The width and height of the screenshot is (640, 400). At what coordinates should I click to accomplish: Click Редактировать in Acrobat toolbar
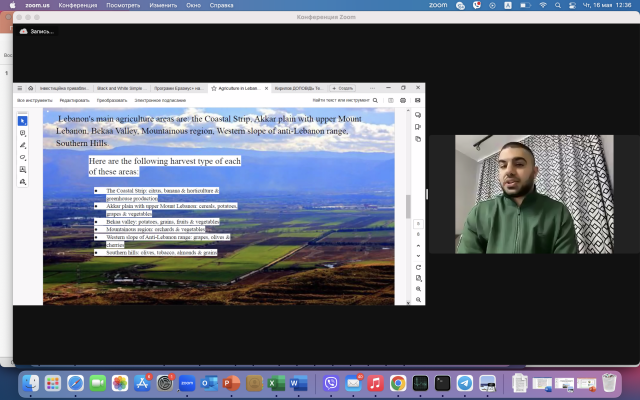[74, 100]
